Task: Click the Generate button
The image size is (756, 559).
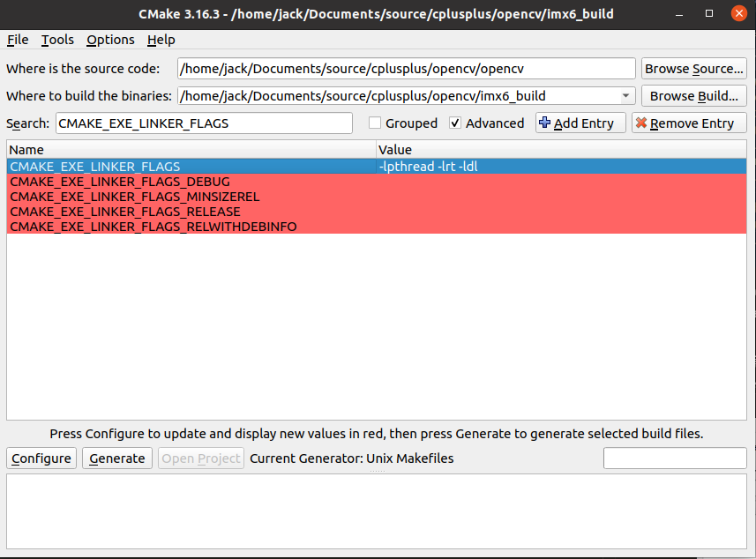Action: point(117,458)
